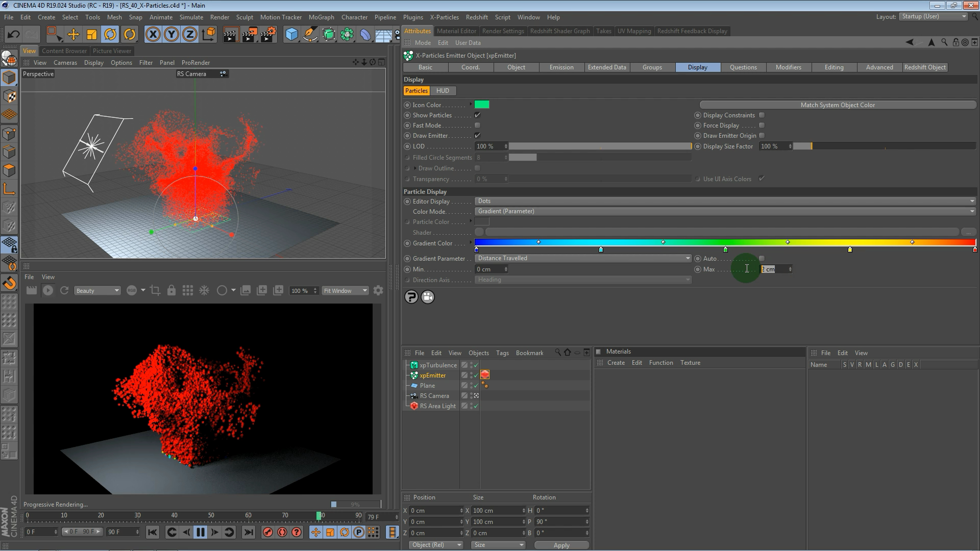Open Picture Viewer tab
Viewport: 980px width, 551px height.
tap(112, 51)
